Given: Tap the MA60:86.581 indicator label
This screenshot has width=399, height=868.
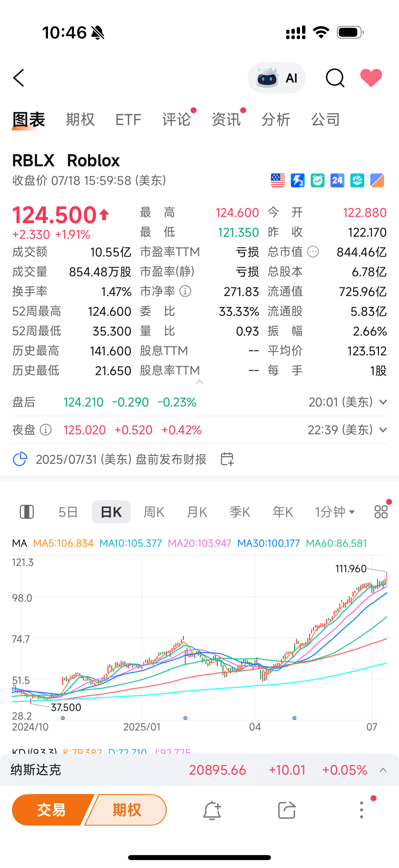Looking at the screenshot, I should [336, 543].
